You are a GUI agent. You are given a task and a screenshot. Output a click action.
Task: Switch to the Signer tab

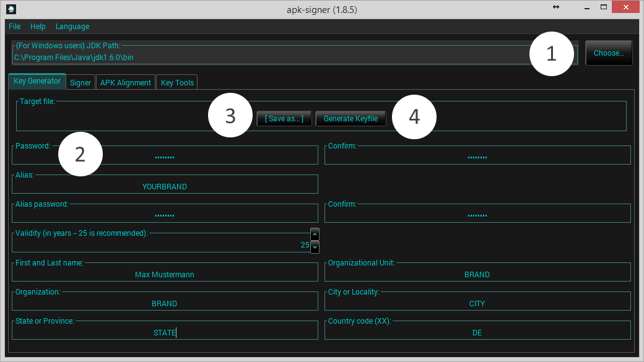80,81
